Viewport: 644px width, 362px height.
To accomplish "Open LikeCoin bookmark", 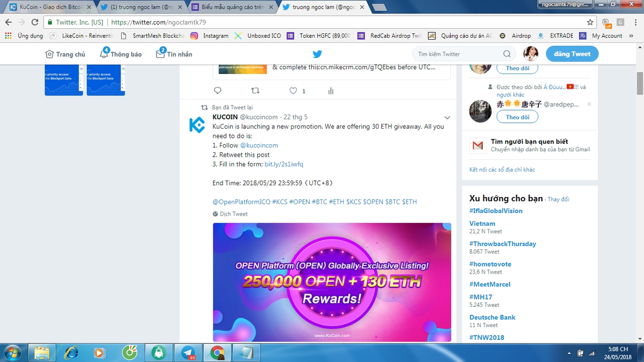I will click(x=81, y=36).
